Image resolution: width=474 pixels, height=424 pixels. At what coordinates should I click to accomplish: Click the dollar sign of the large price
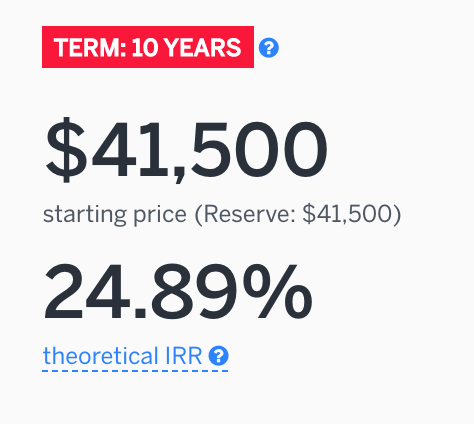(66, 150)
